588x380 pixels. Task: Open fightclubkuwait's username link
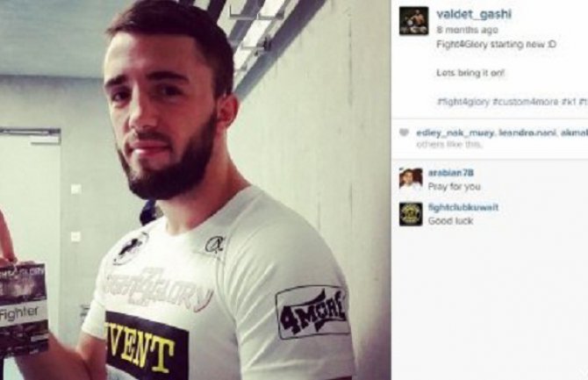(x=463, y=207)
